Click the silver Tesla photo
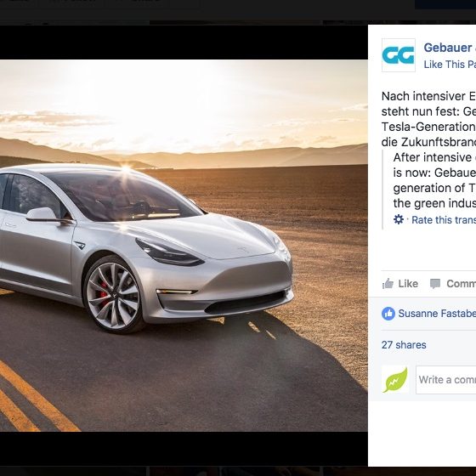This screenshot has width=476, height=476. tap(184, 246)
